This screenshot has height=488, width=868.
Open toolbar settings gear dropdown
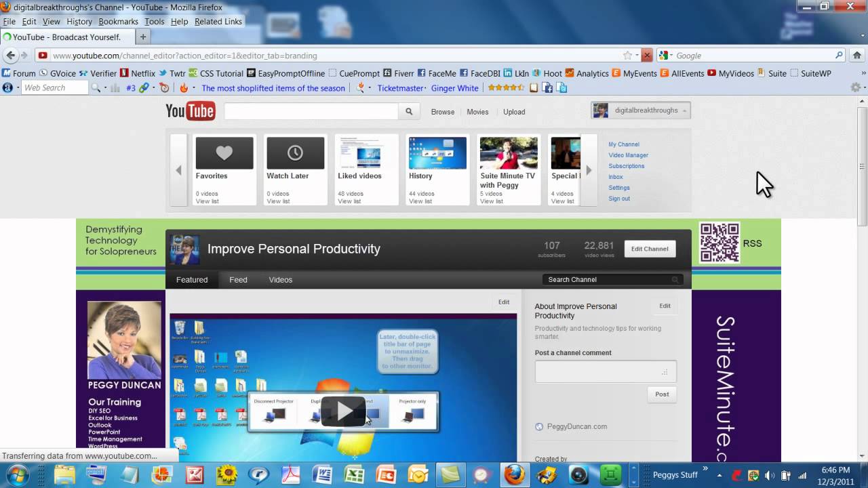click(x=857, y=87)
